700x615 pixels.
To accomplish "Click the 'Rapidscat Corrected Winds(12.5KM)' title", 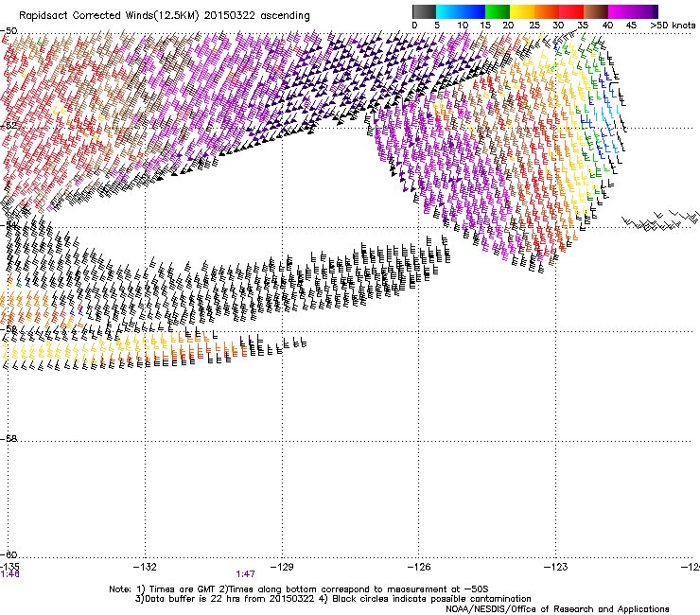I will coord(109,16).
